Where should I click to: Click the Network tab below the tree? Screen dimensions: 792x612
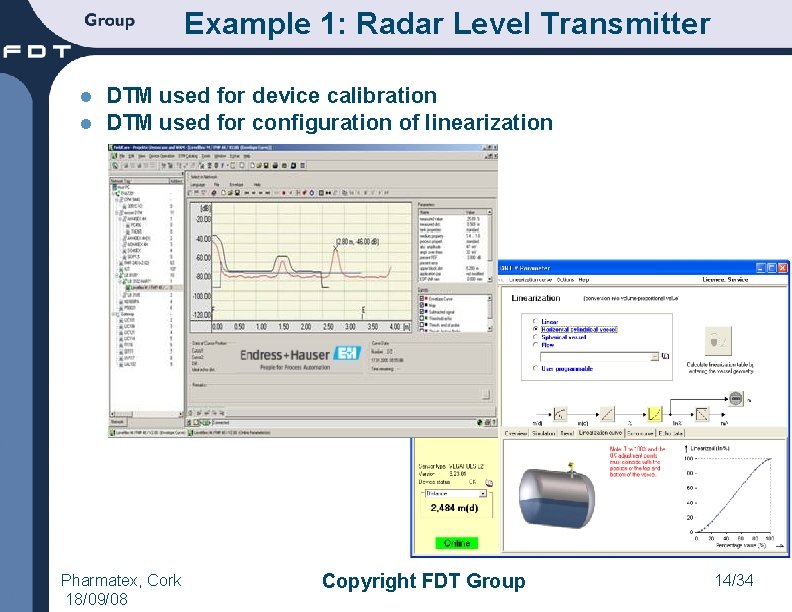[x=117, y=421]
